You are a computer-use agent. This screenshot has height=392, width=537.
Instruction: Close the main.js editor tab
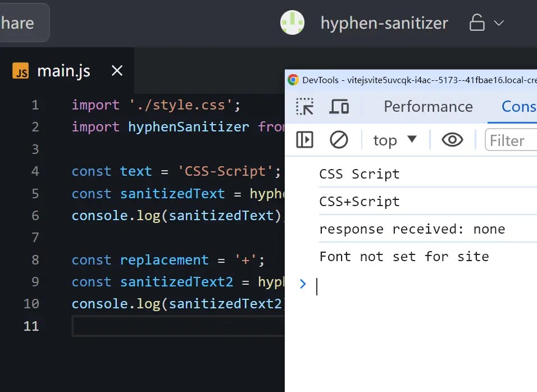point(117,71)
